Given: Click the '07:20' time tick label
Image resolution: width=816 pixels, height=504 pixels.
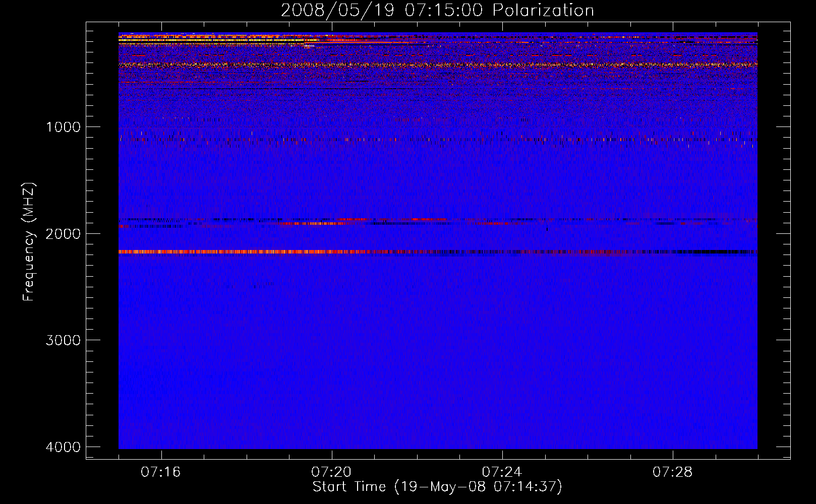Looking at the screenshot, I should 331,472.
